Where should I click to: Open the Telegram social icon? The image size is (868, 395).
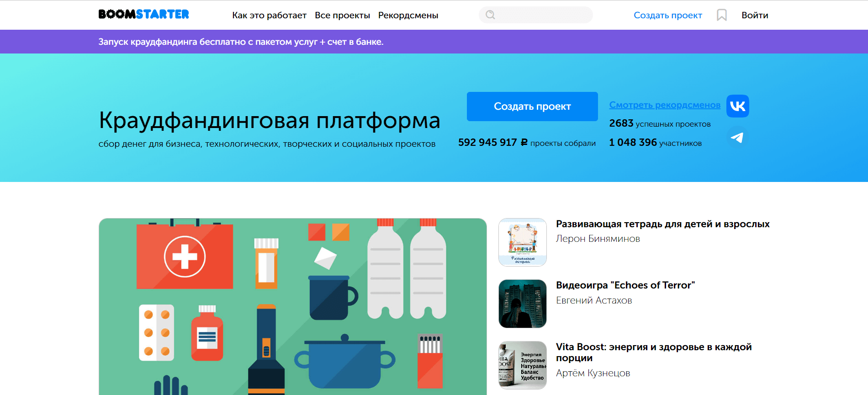click(737, 137)
